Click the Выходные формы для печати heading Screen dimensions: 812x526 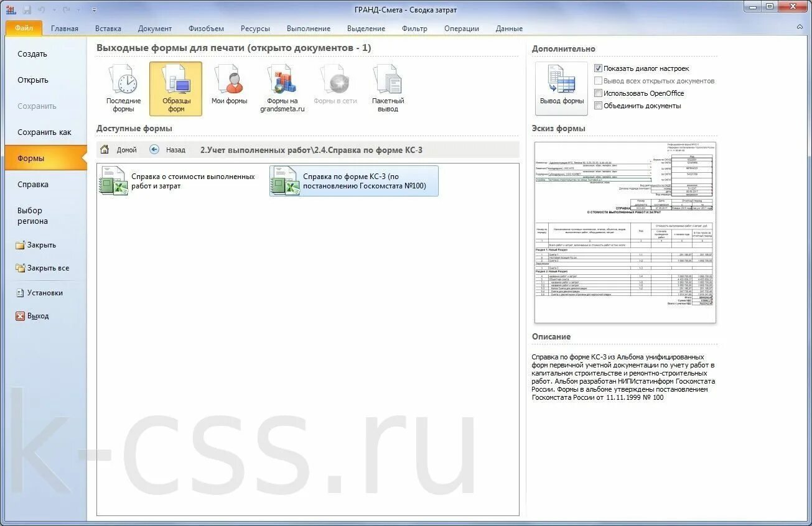(x=233, y=48)
